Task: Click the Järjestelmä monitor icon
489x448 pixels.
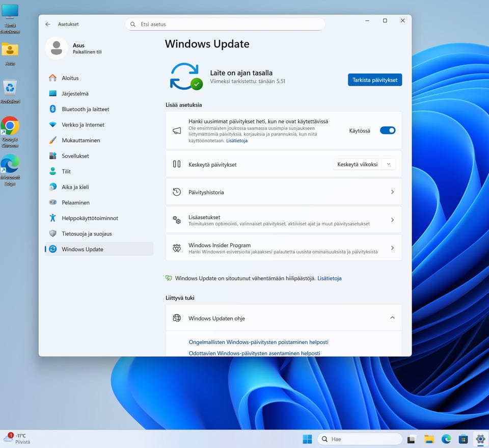Action: pos(52,93)
